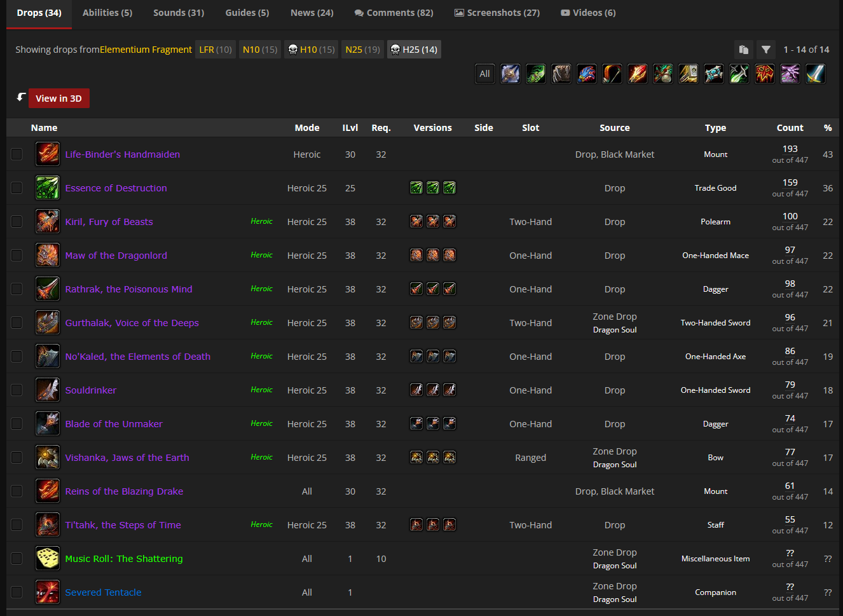This screenshot has width=843, height=616.
Task: Filter drops by Warlock class icon
Action: (790, 74)
